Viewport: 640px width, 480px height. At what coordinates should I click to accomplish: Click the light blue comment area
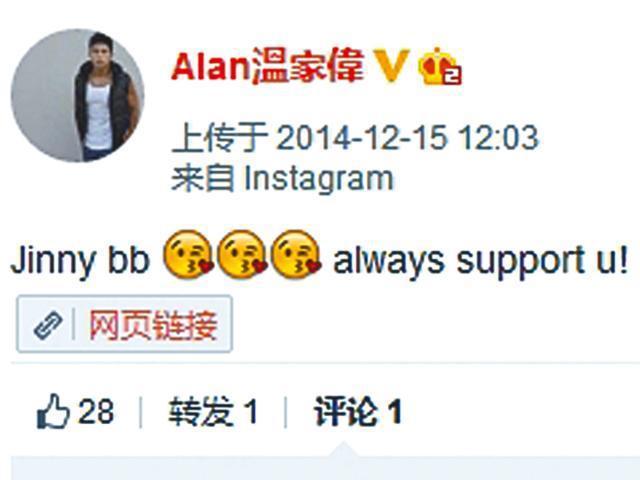tap(325, 469)
